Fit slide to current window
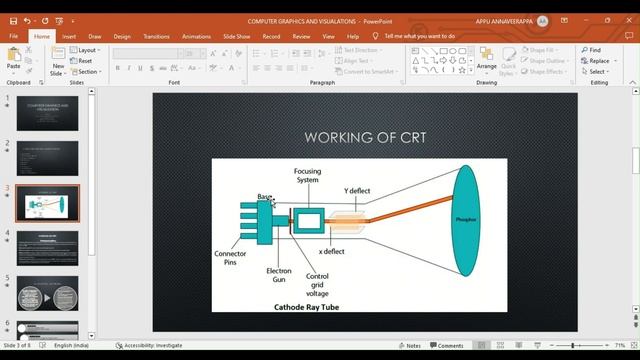Image resolution: width=640 pixels, height=360 pixels. coord(634,345)
